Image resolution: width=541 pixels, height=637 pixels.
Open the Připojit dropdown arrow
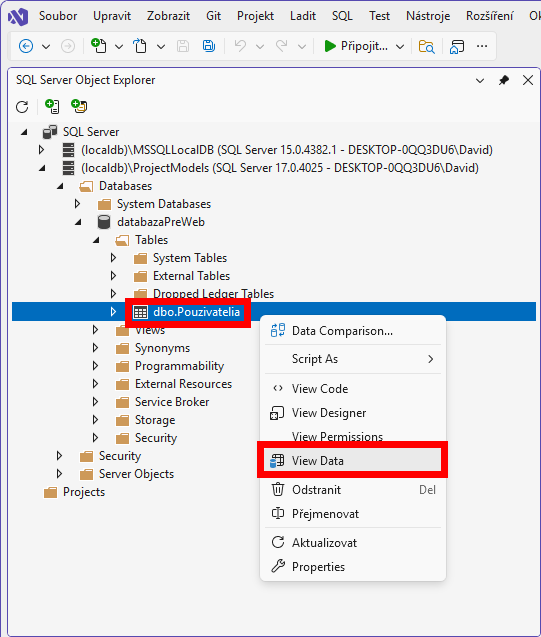400,47
